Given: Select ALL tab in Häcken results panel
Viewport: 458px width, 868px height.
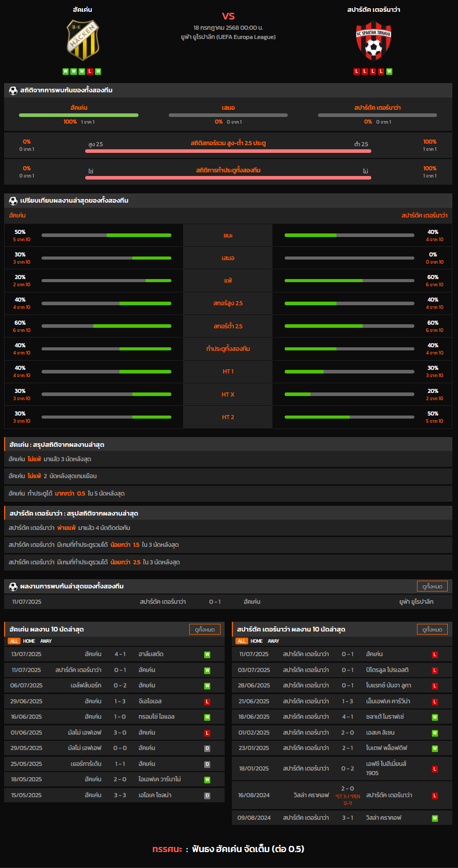Looking at the screenshot, I should pos(14,641).
